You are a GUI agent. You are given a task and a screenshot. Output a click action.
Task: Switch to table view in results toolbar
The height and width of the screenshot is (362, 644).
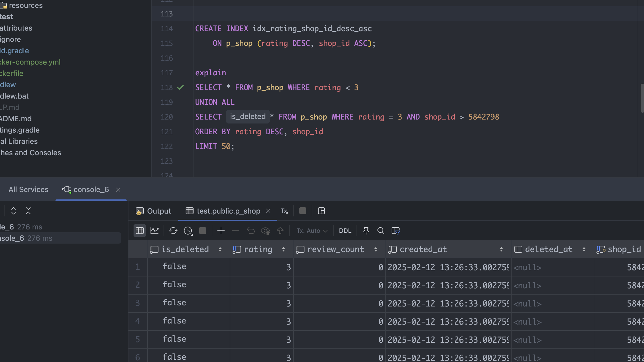click(139, 231)
